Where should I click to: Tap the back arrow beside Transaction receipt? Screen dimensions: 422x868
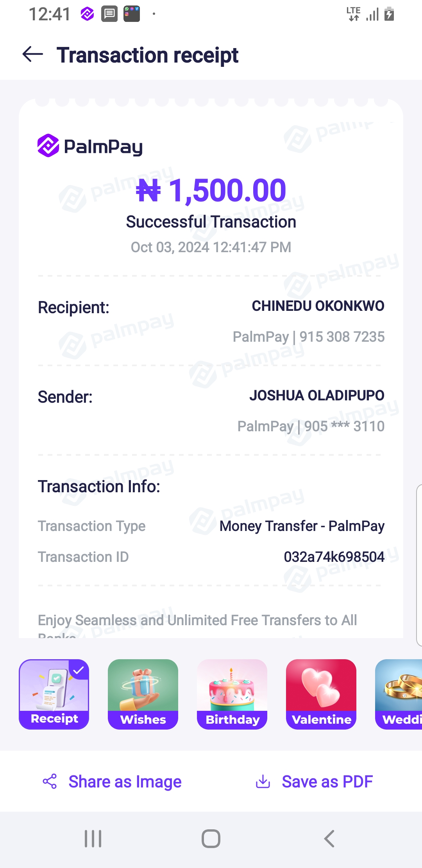[x=33, y=54]
